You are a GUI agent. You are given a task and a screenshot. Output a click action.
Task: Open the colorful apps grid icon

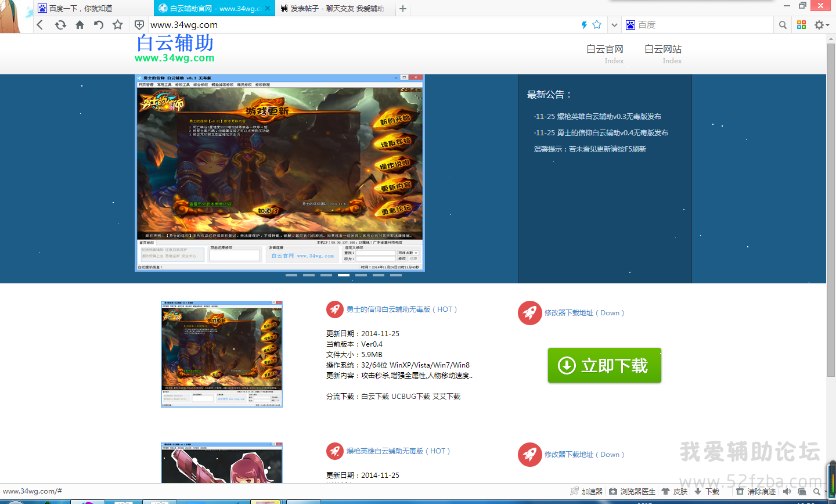pos(802,25)
